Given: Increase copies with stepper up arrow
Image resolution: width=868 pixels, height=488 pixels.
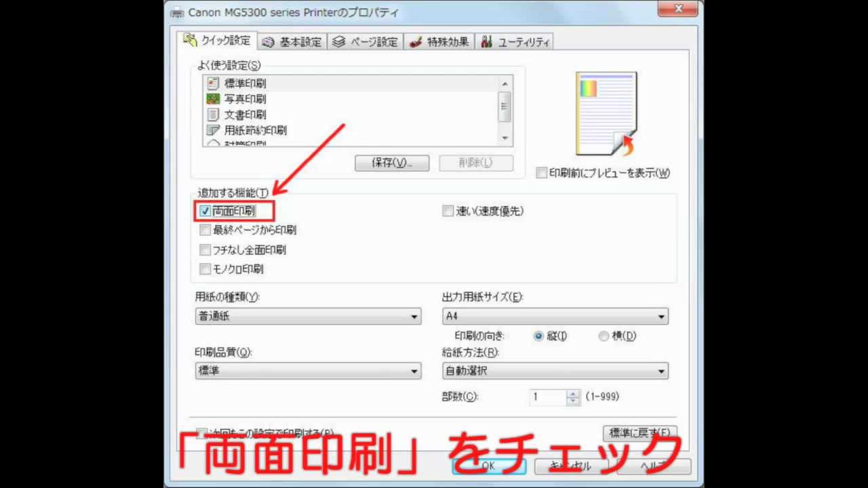Looking at the screenshot, I should tap(574, 394).
